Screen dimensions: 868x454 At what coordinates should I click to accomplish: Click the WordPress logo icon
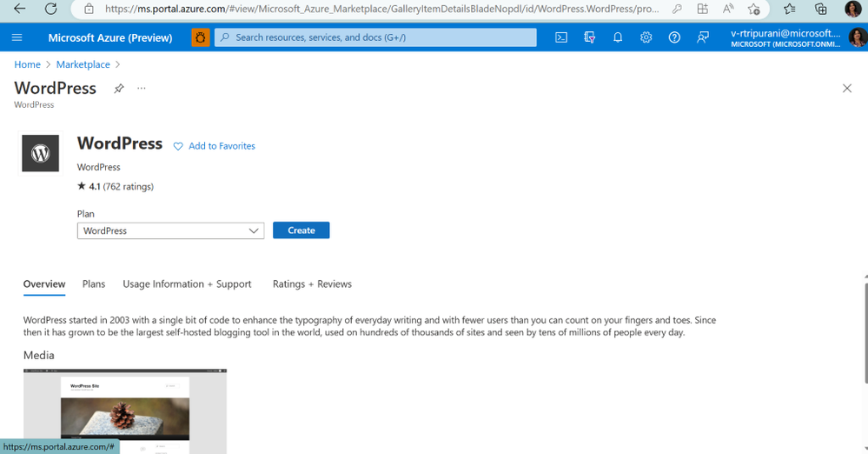41,153
